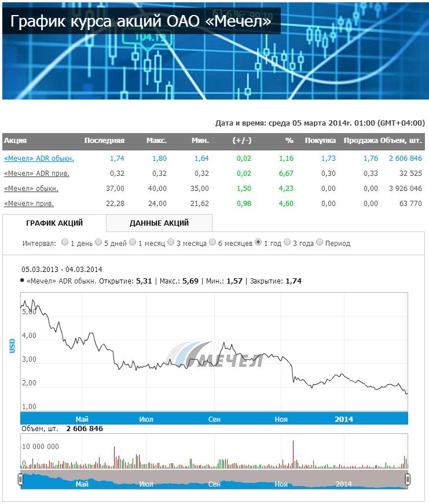This screenshot has height=504, width=429.
Task: Switch interval to "1 месяц"
Action: click(133, 243)
